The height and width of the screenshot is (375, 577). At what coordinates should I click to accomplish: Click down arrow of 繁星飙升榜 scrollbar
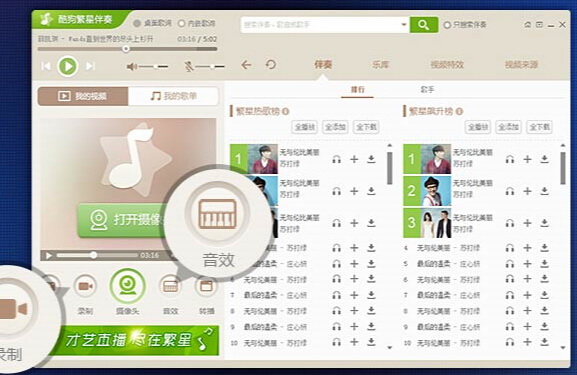[563, 347]
